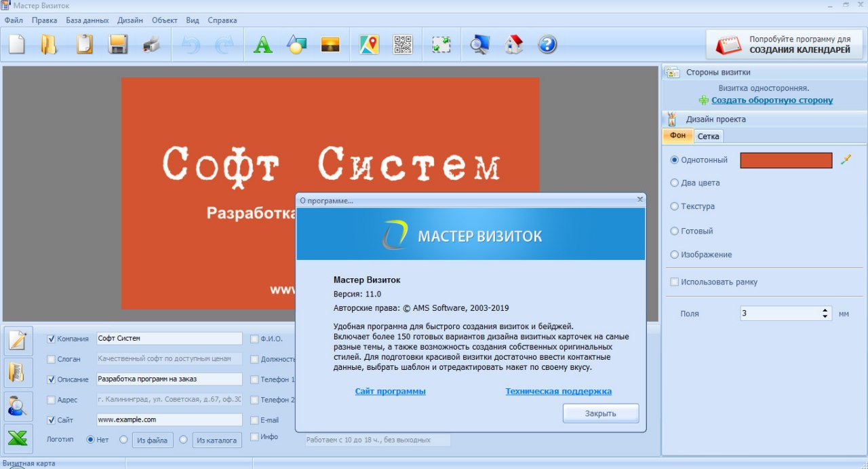Add a map with the map pin icon
Viewport: 868px width, 469px height.
click(369, 45)
